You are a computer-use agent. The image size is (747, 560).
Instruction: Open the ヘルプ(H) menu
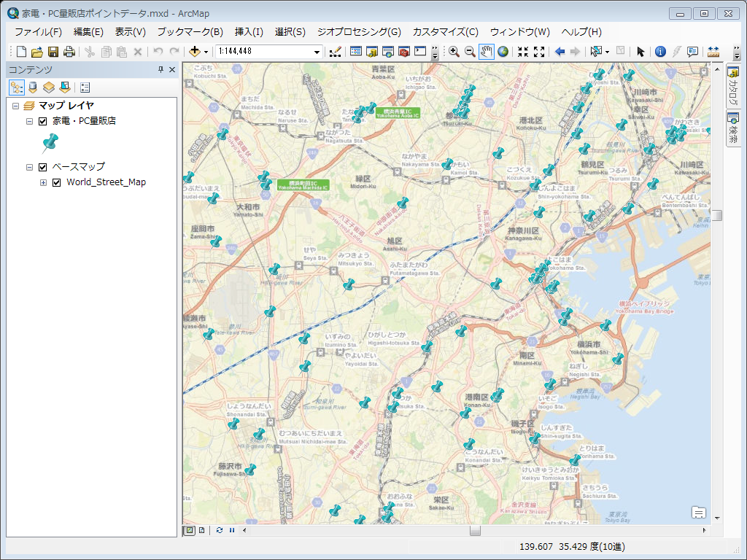(x=581, y=32)
